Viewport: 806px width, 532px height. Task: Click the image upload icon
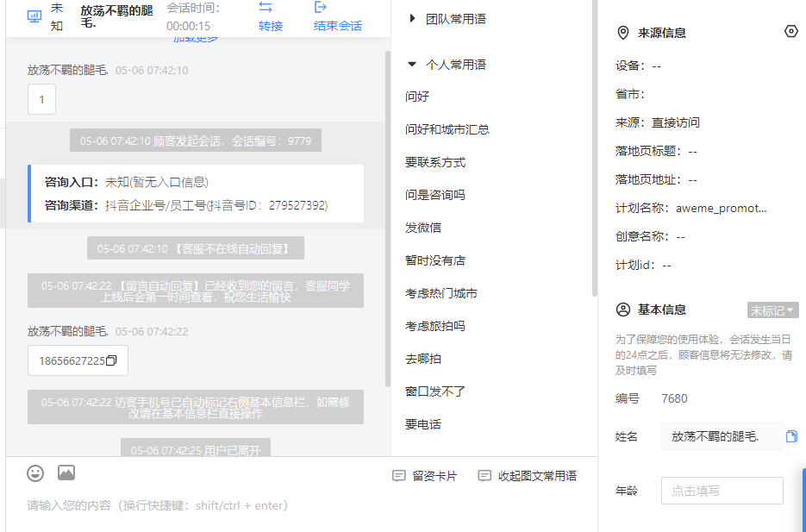[66, 473]
